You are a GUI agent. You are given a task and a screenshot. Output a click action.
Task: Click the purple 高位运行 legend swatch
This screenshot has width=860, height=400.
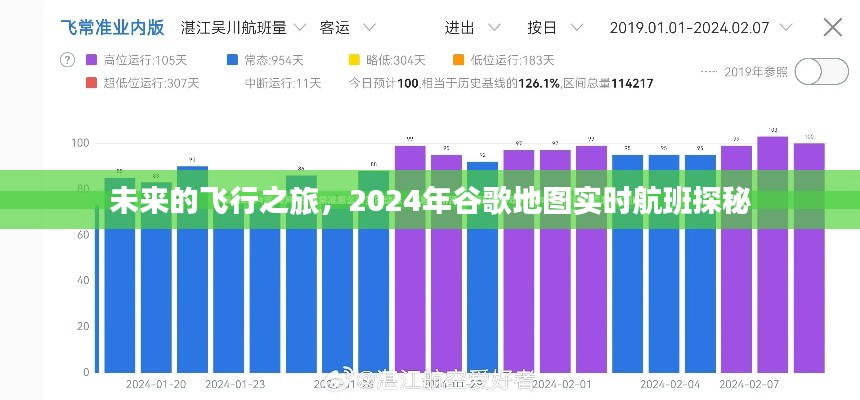tap(92, 60)
